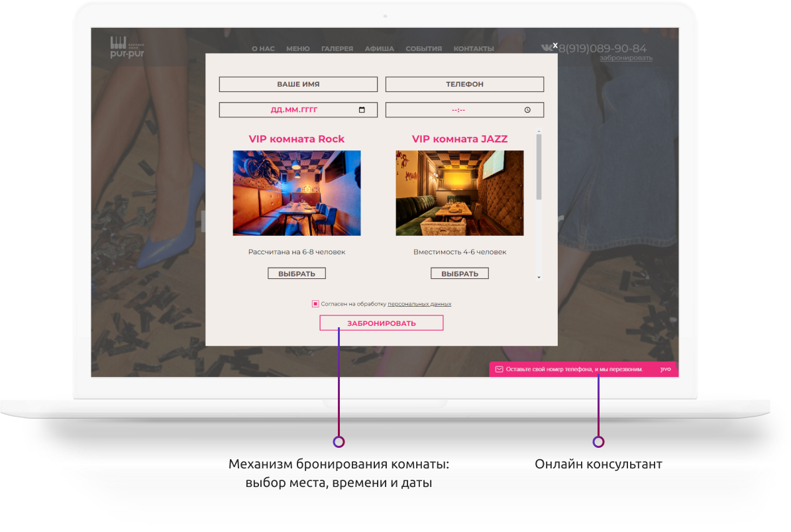Click the scrollbar up arrow in room list
This screenshot has height=532, width=791.
[x=539, y=132]
